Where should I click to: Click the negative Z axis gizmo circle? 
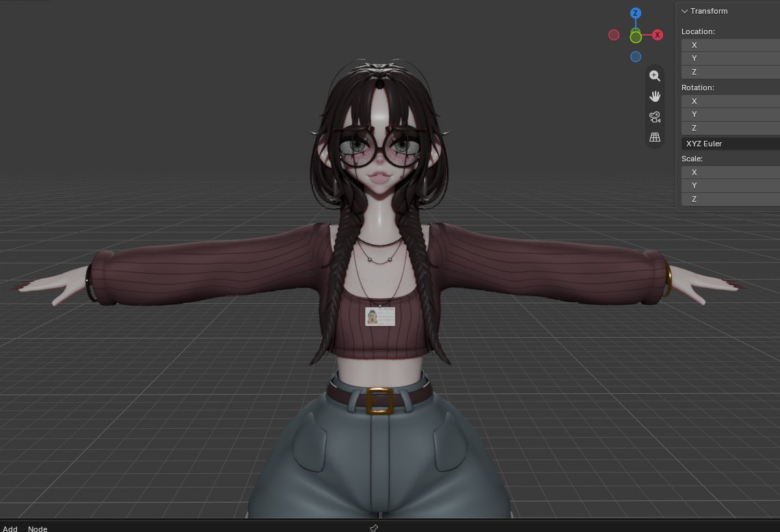point(635,57)
